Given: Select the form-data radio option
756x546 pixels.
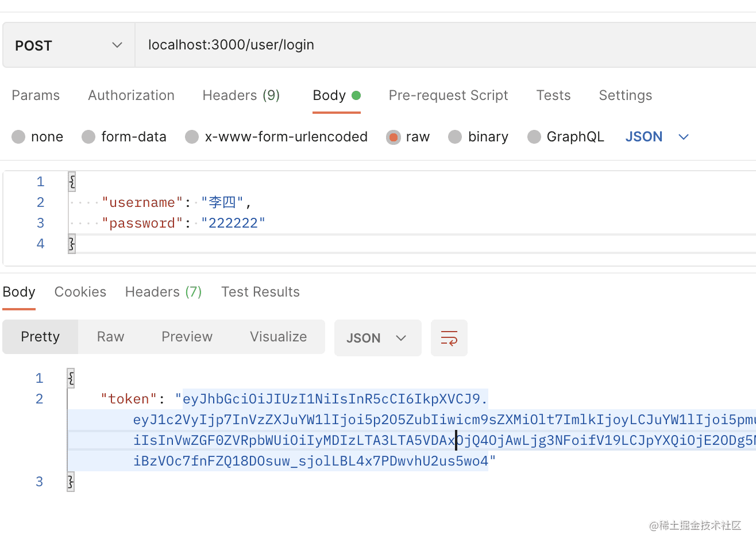Looking at the screenshot, I should (x=88, y=137).
